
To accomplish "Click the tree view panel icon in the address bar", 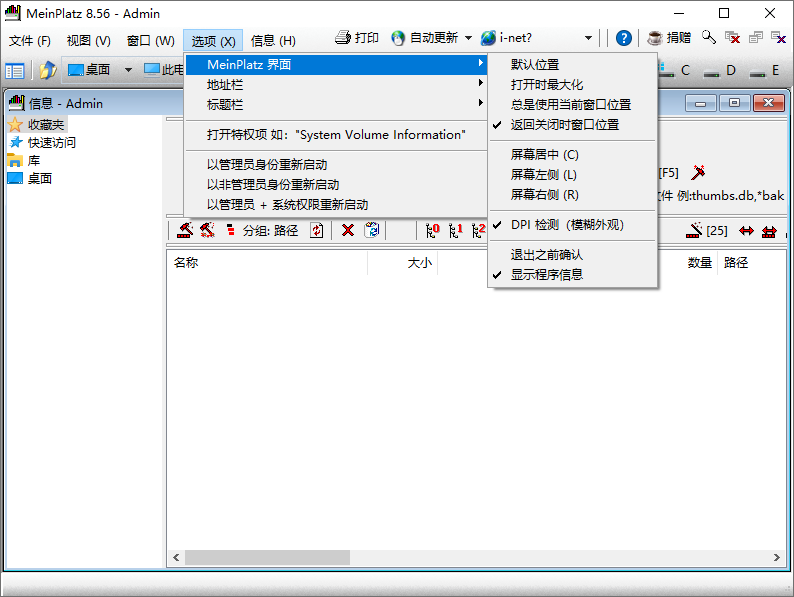I will [15, 71].
